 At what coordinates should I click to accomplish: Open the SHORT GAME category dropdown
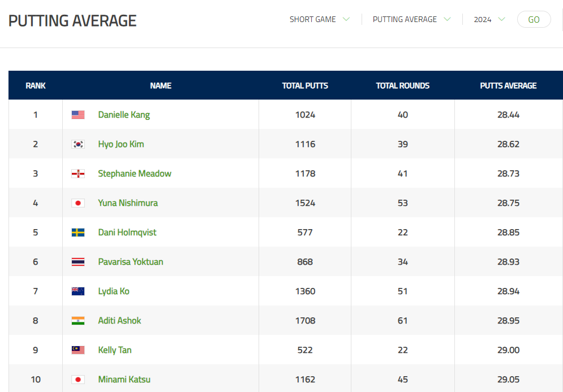click(320, 19)
